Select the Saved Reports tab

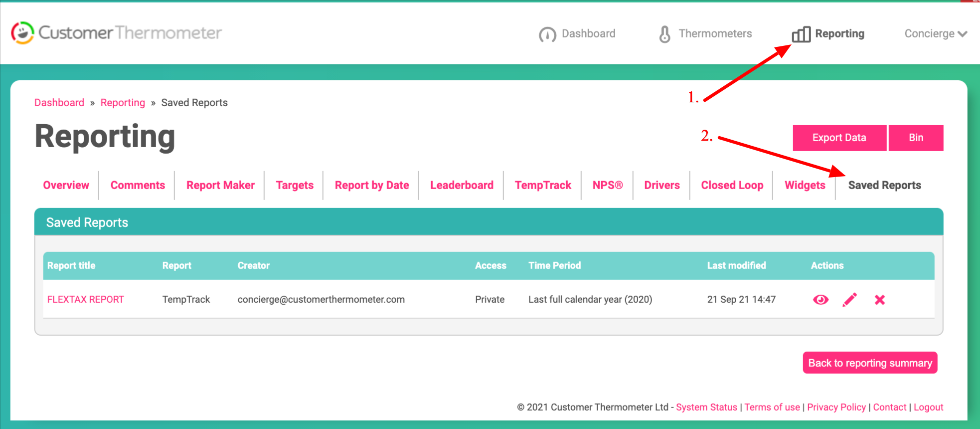coord(885,185)
